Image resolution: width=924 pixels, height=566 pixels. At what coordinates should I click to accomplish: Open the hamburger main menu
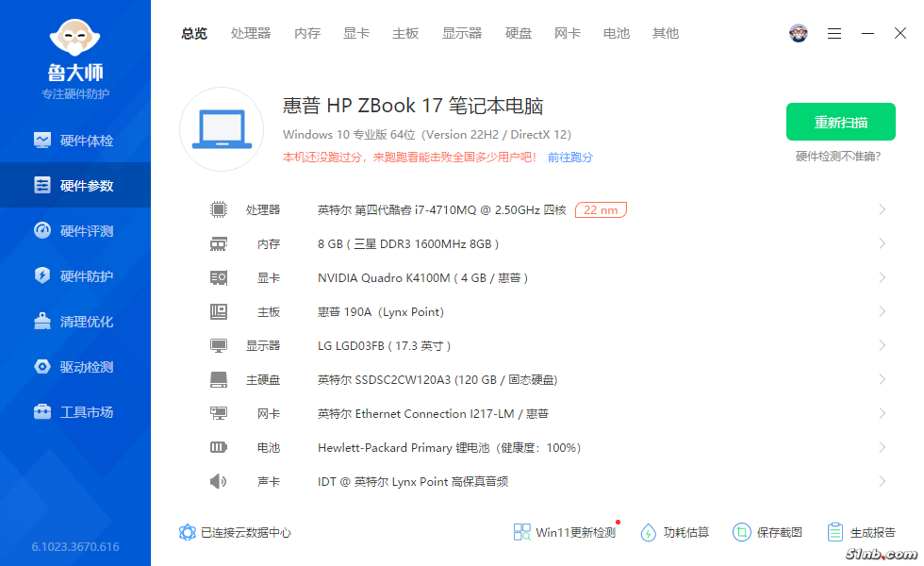click(833, 34)
